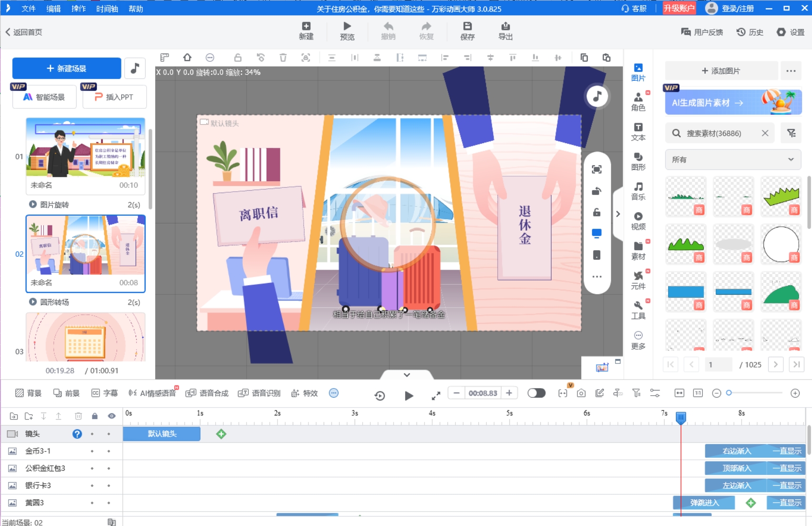Adjust the timeline zoom slider handle

[x=729, y=393]
